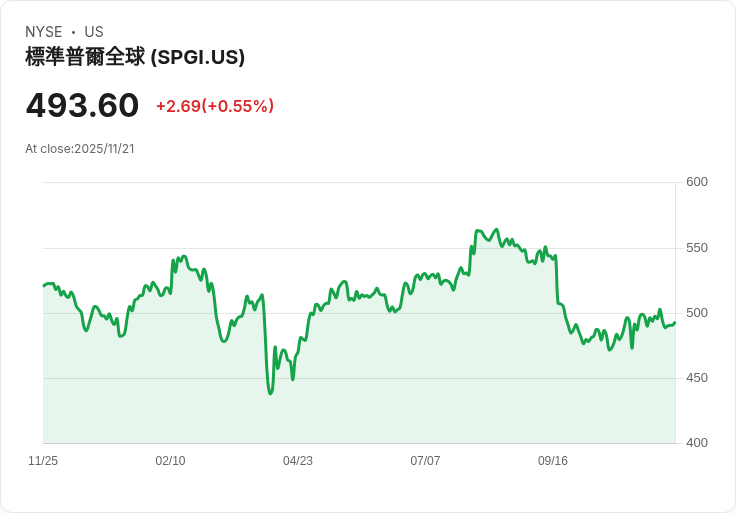Image resolution: width=736 pixels, height=513 pixels.
Task: Click the 600 price axis label
Action: [697, 182]
